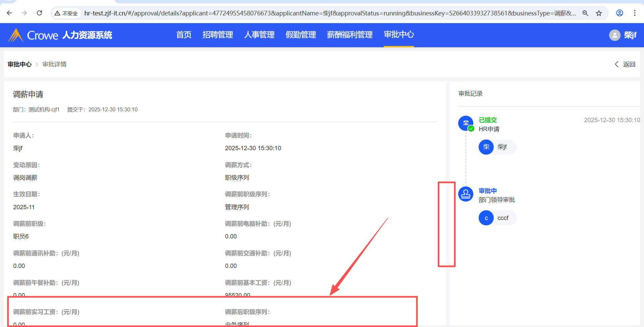The height and width of the screenshot is (327, 644).
Task: Open the 首页 menu item
Action: tap(183, 35)
